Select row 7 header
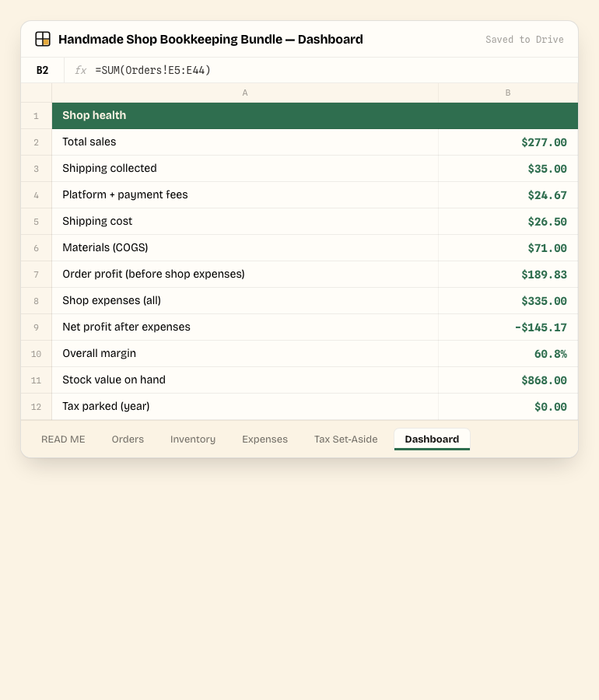This screenshot has width=599, height=700. 36,275
